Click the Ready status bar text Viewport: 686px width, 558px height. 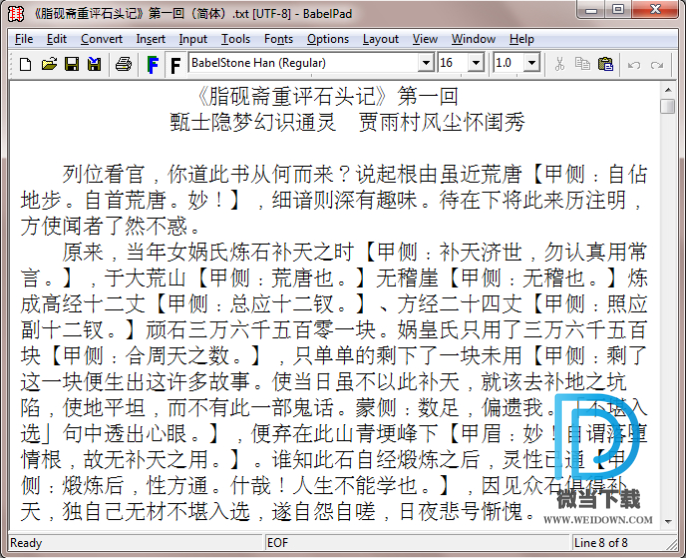[26, 543]
